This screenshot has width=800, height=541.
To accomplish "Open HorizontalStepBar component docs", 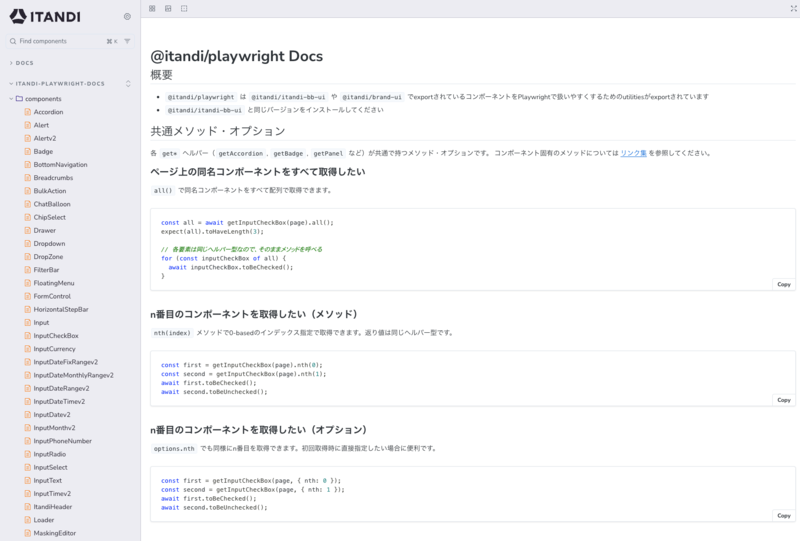I will pos(61,309).
